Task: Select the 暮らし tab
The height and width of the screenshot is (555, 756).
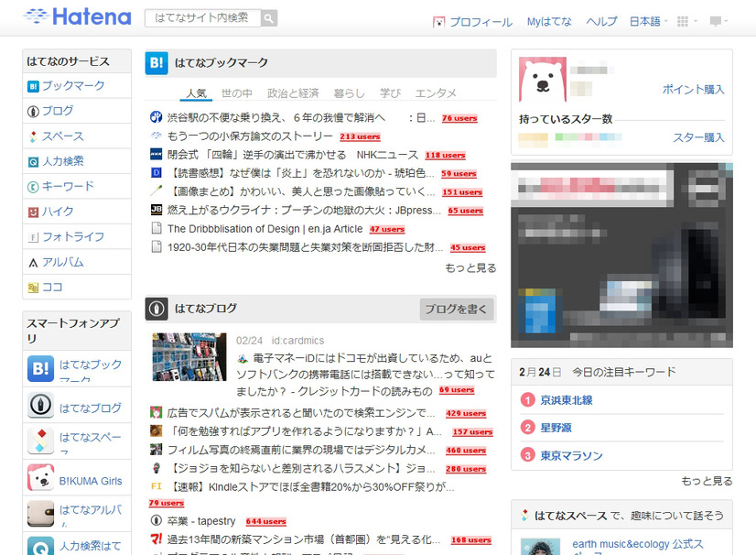Action: click(350, 93)
